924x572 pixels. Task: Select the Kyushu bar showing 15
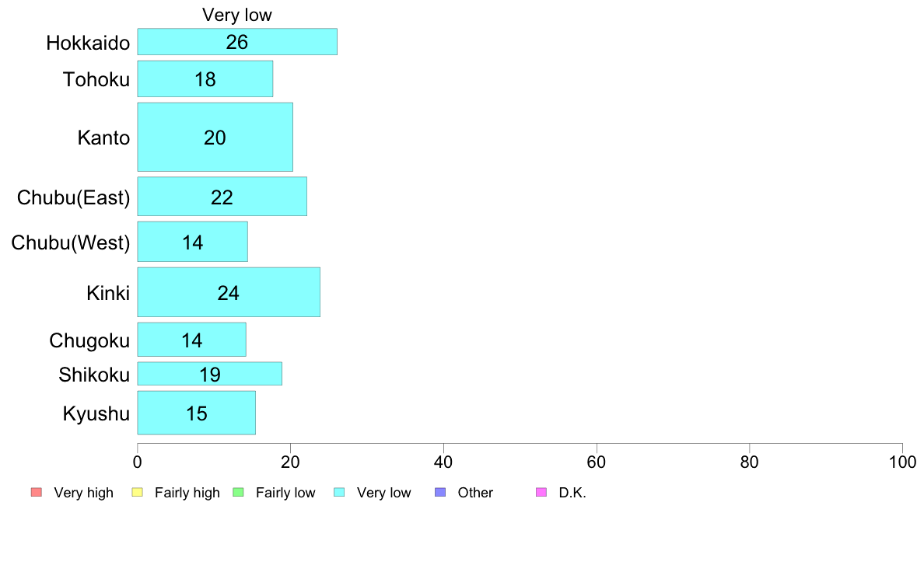[x=197, y=413]
